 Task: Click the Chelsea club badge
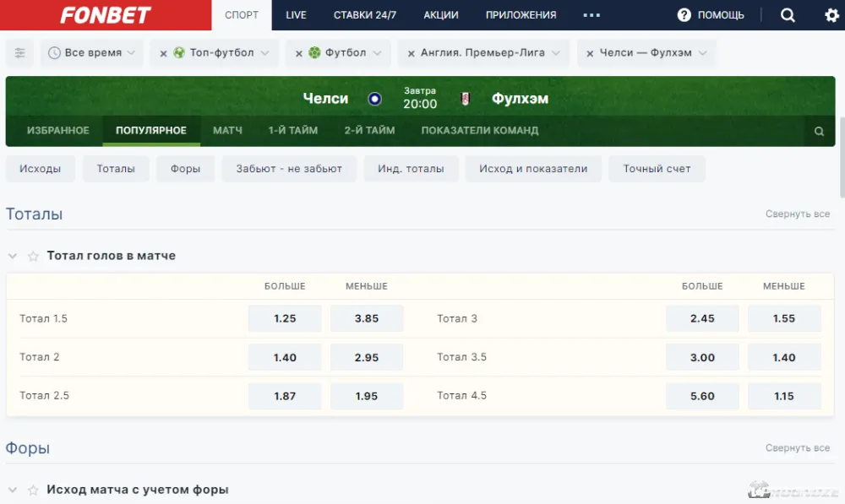pos(374,99)
